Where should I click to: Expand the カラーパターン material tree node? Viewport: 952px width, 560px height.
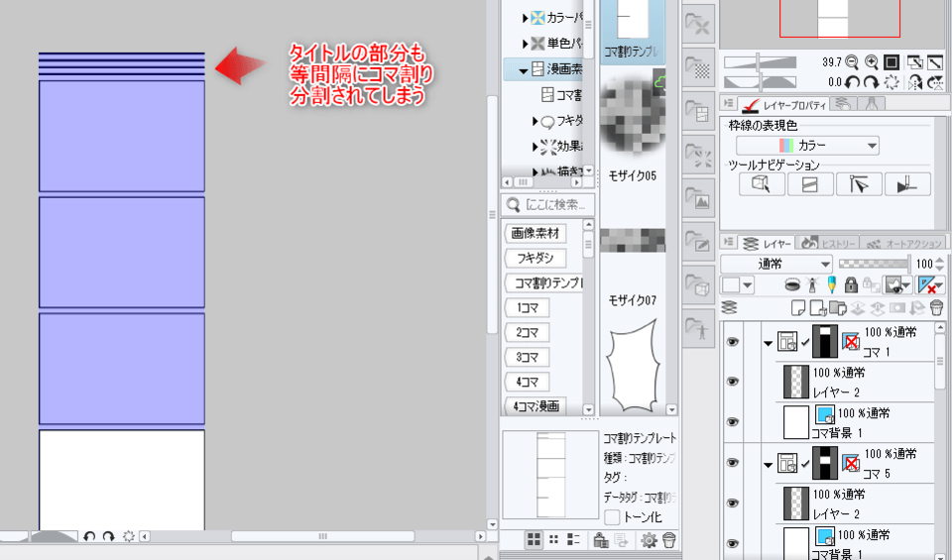click(526, 18)
